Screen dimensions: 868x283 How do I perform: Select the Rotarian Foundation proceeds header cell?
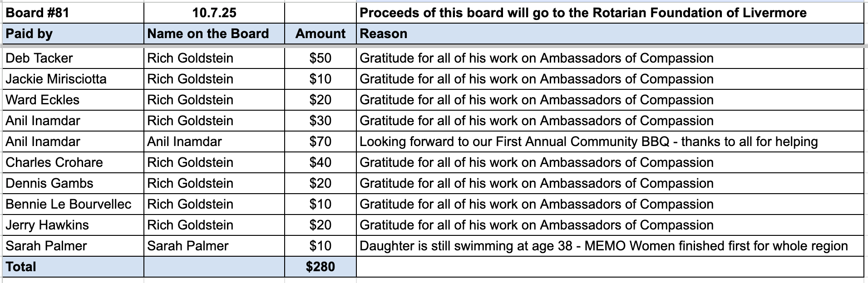click(582, 13)
